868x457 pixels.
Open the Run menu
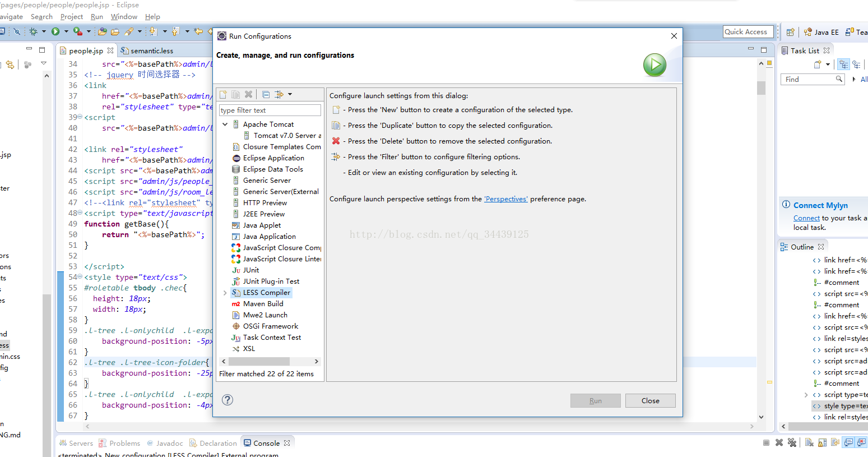coord(97,17)
